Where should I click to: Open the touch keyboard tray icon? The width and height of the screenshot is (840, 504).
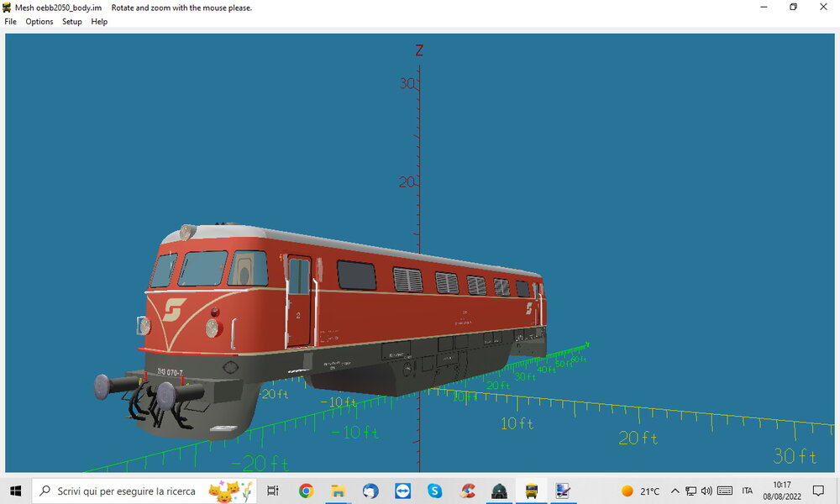point(725,491)
